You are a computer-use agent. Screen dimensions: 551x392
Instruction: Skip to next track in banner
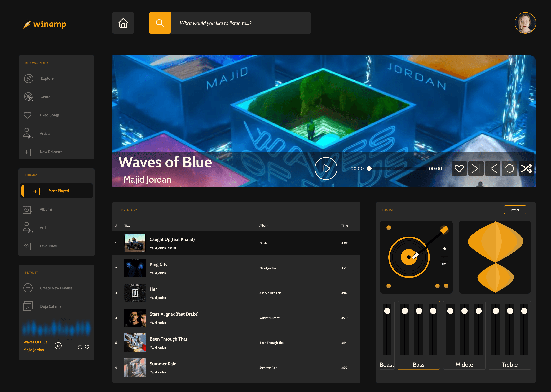click(x=476, y=168)
